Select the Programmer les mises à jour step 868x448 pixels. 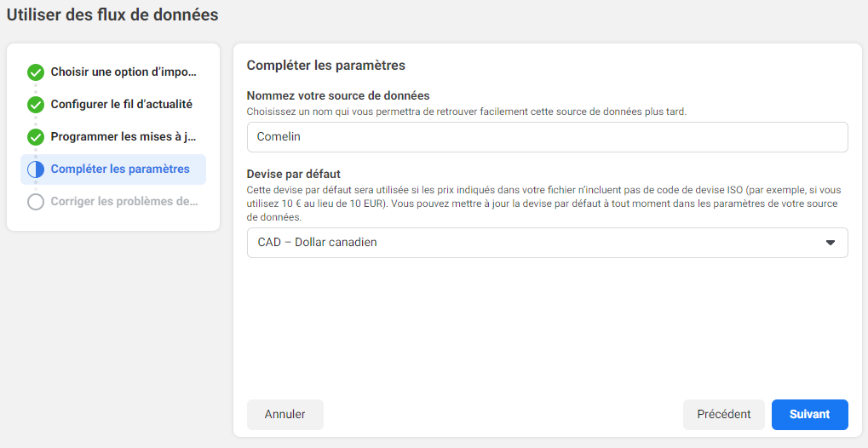coord(113,137)
